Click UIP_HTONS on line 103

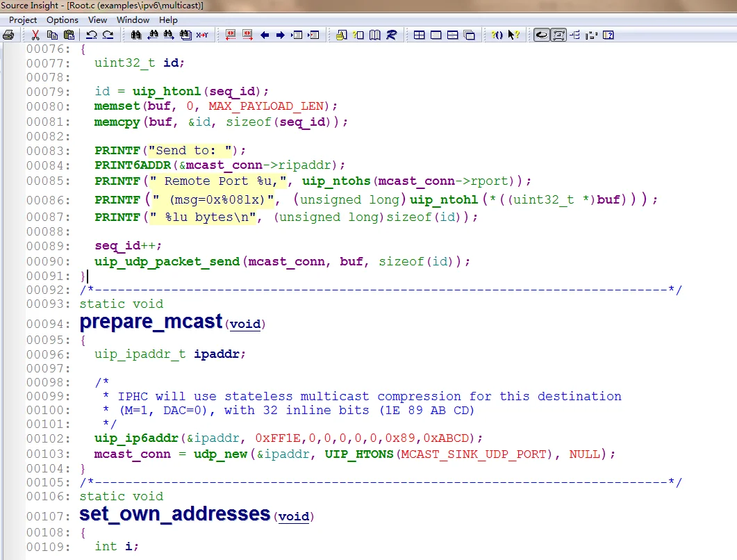point(359,454)
